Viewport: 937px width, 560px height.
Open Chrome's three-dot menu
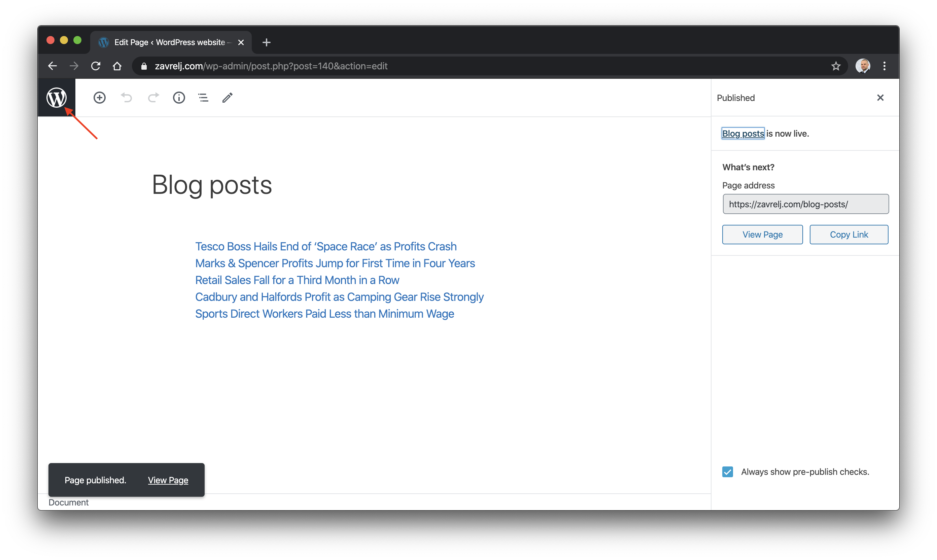[884, 66]
